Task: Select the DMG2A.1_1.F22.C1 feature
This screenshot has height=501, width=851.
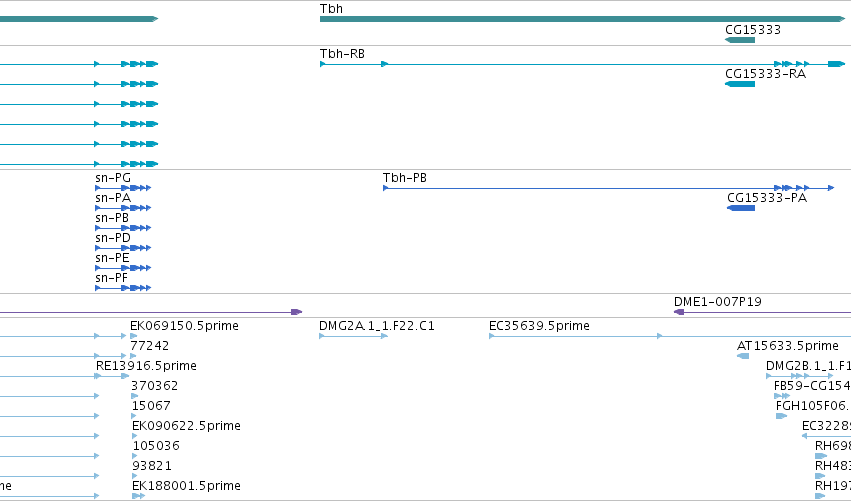Action: (x=353, y=336)
